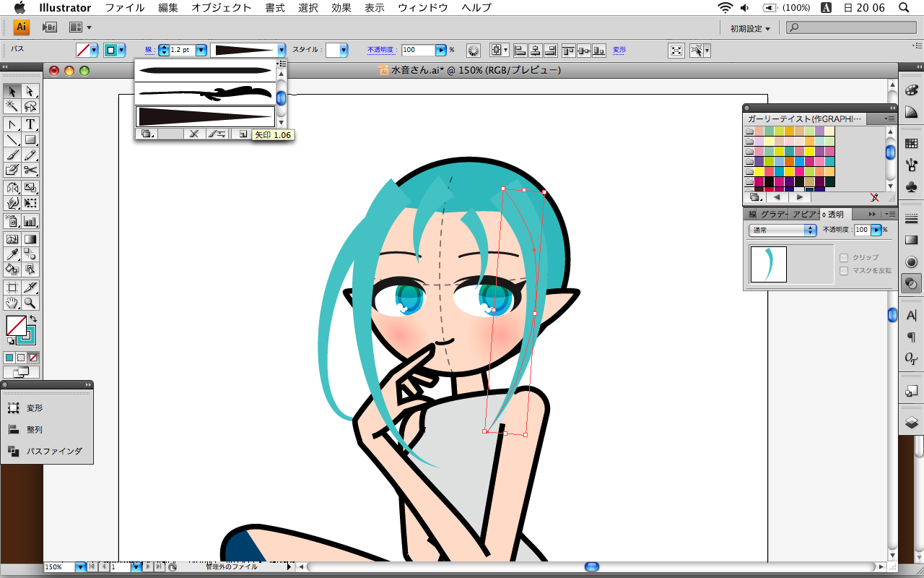Select the Pencil tool
This screenshot has height=578, width=924.
click(30, 155)
